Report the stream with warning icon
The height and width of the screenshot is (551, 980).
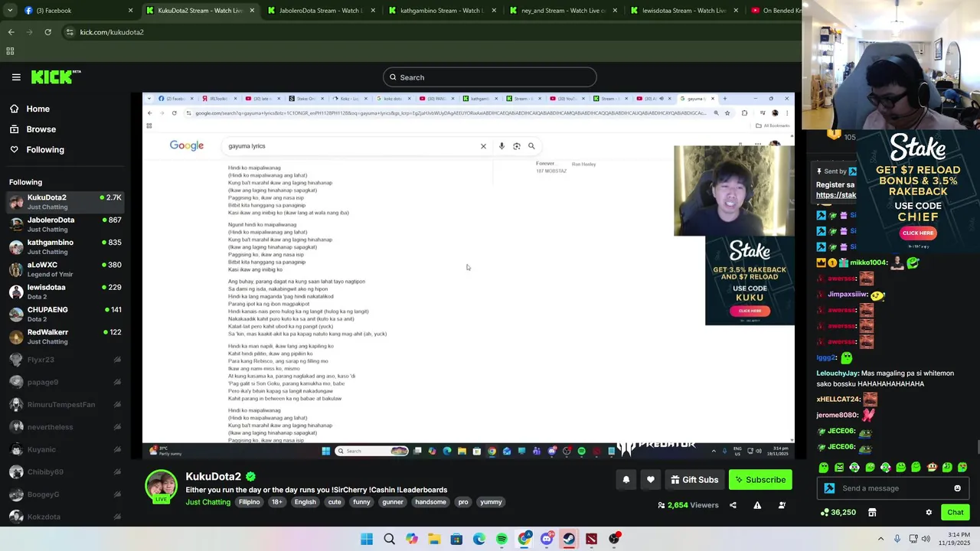[757, 505]
